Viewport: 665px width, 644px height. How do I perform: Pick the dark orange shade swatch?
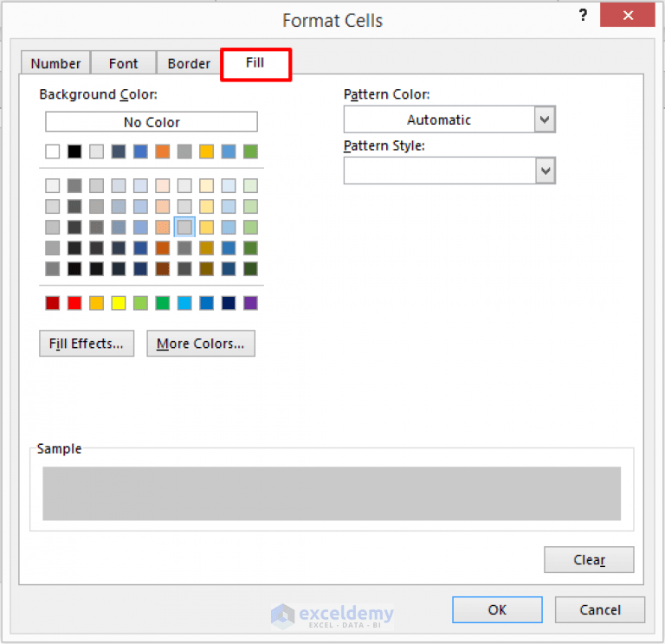pyautogui.click(x=163, y=248)
